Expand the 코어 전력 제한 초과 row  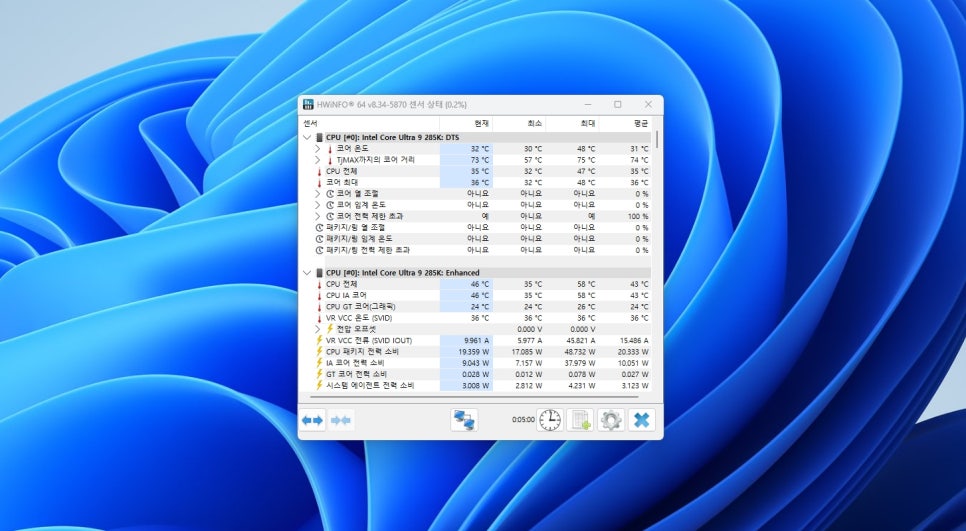(318, 216)
